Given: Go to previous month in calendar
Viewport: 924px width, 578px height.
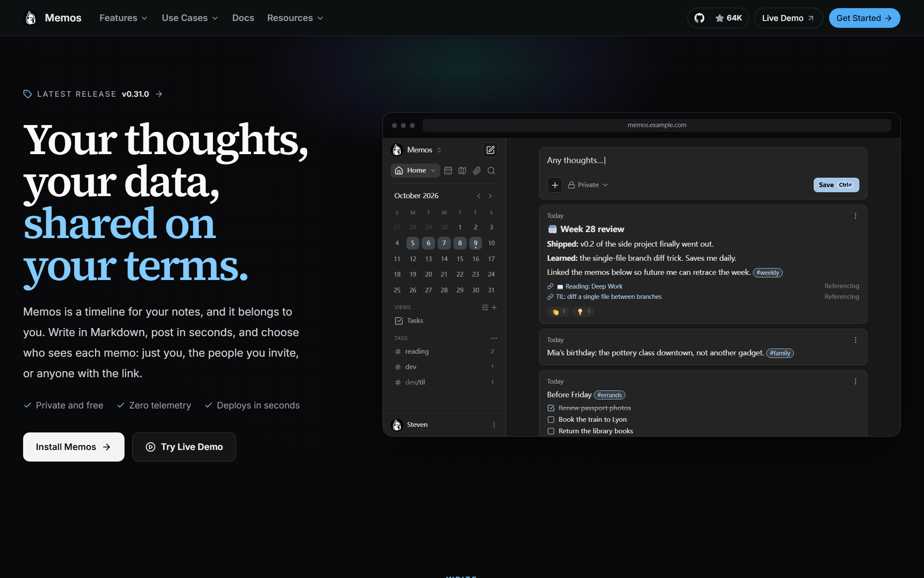Looking at the screenshot, I should tap(479, 196).
